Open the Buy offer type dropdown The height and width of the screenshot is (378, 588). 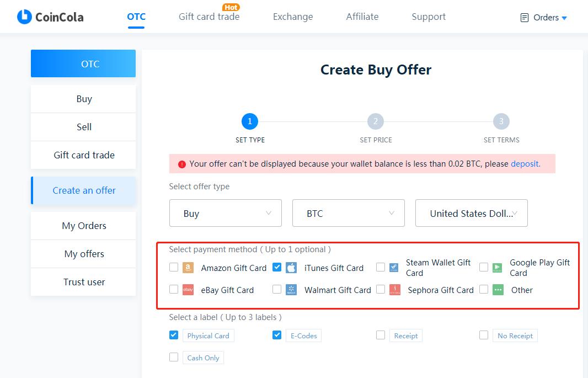(x=226, y=213)
